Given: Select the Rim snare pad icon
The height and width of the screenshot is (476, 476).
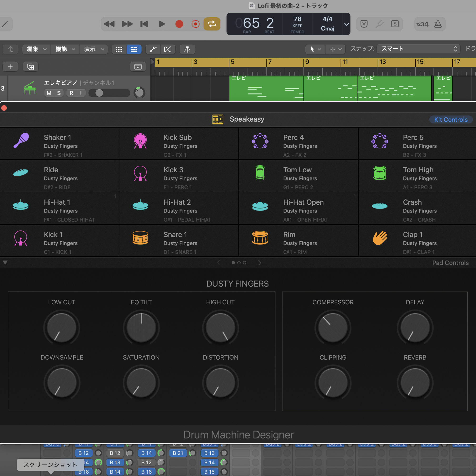Looking at the screenshot, I should point(260,238).
